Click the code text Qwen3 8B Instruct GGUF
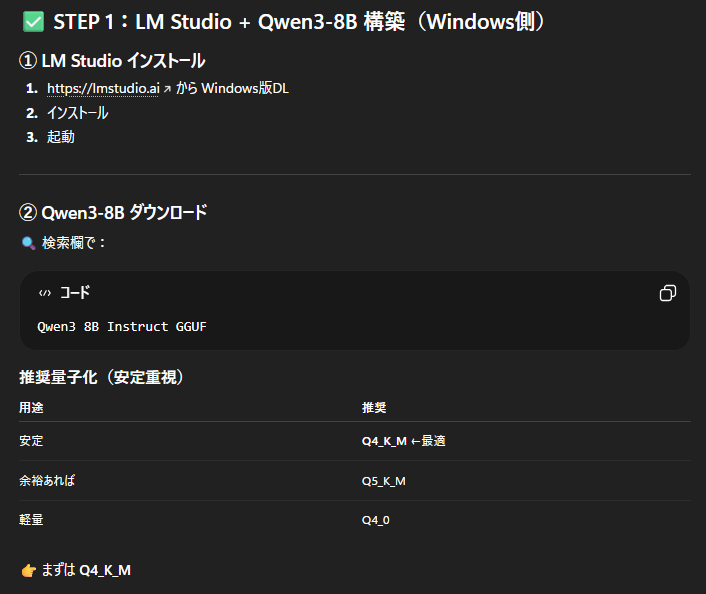Image resolution: width=706 pixels, height=594 pixels. pos(122,326)
